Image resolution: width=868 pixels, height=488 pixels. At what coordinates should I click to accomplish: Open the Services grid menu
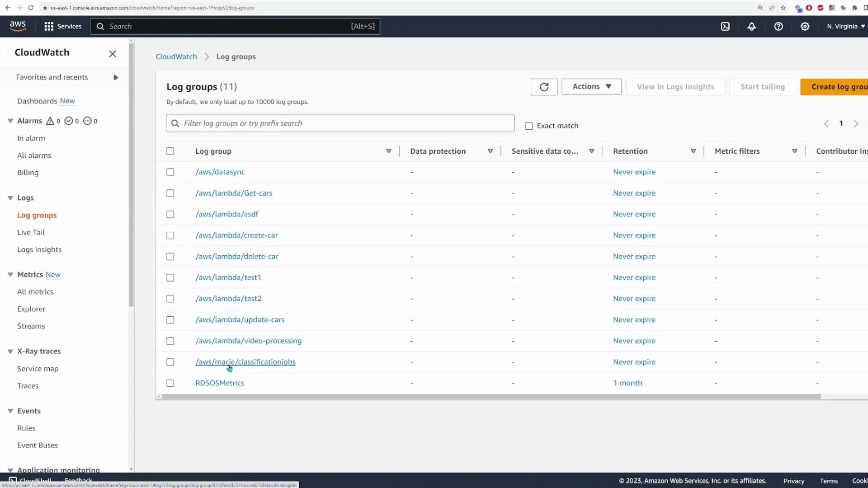[x=62, y=26]
